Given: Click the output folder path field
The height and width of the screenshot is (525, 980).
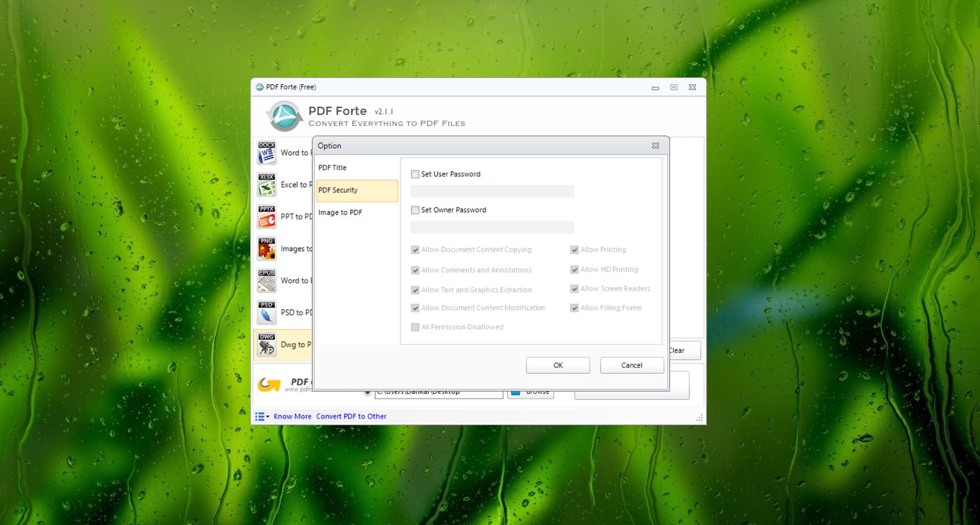Looking at the screenshot, I should coord(439,394).
